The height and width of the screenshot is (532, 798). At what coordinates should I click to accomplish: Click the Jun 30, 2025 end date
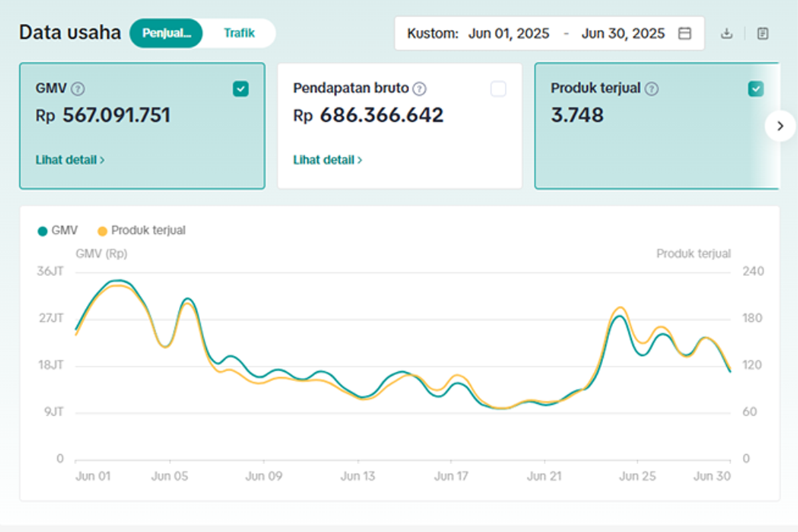tap(623, 33)
